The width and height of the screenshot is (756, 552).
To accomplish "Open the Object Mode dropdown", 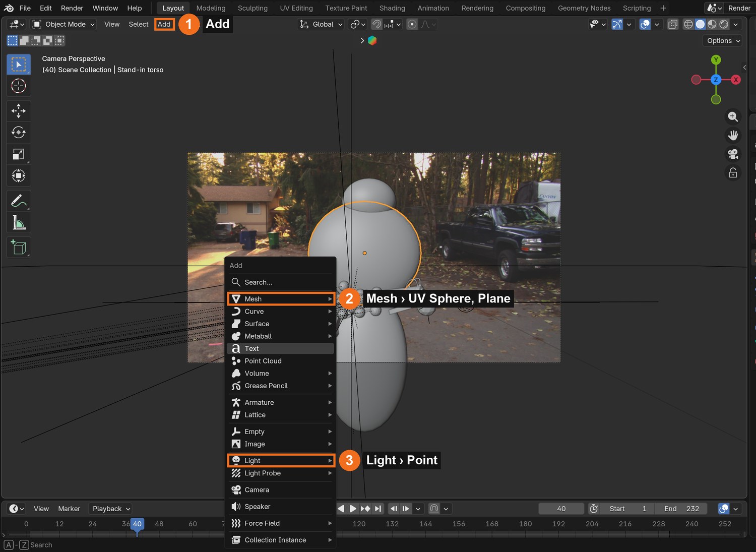I will [x=64, y=24].
